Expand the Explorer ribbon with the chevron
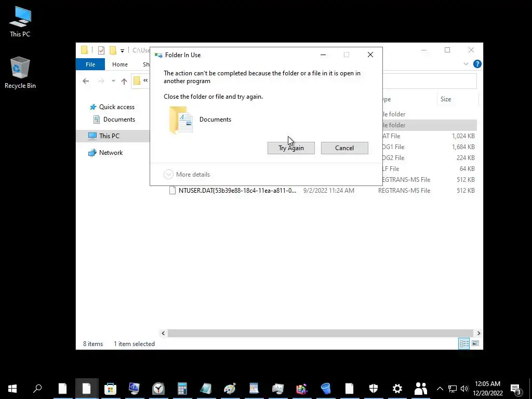This screenshot has height=399, width=532. 466,64
